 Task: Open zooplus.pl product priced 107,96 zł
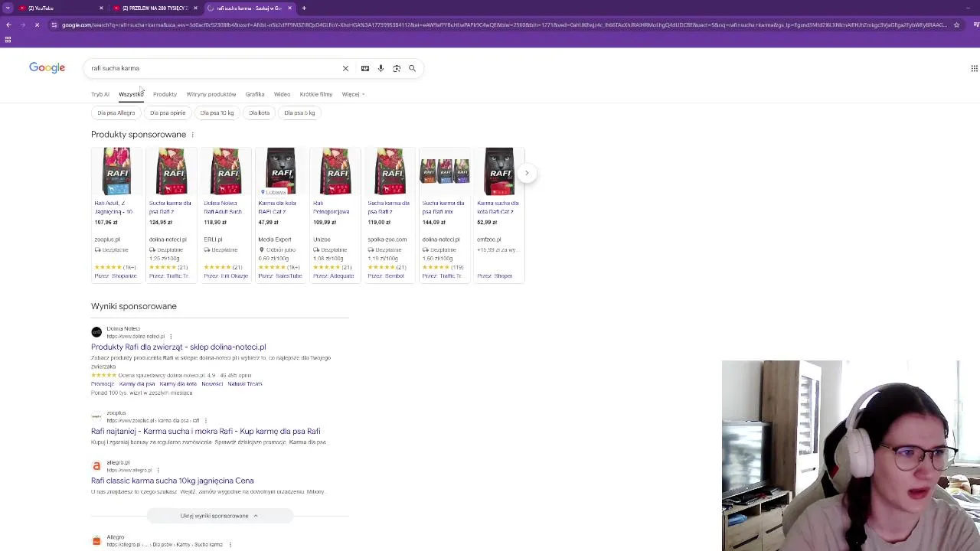[x=116, y=214]
